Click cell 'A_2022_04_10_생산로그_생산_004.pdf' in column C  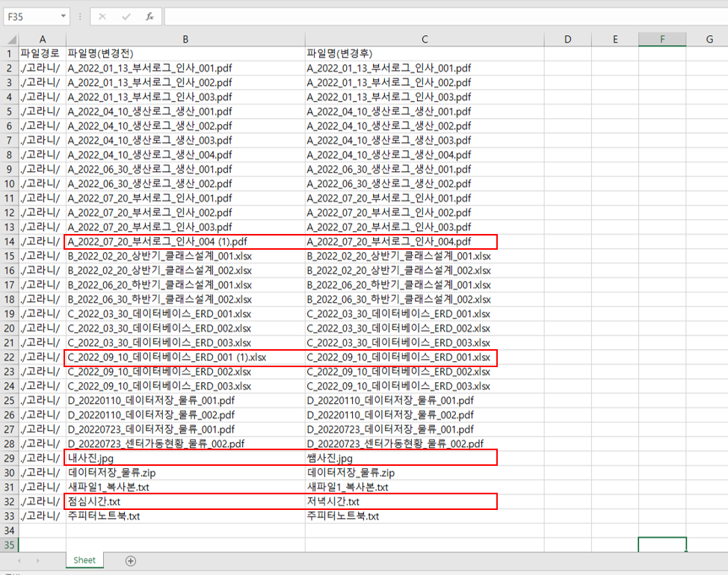[x=425, y=155]
